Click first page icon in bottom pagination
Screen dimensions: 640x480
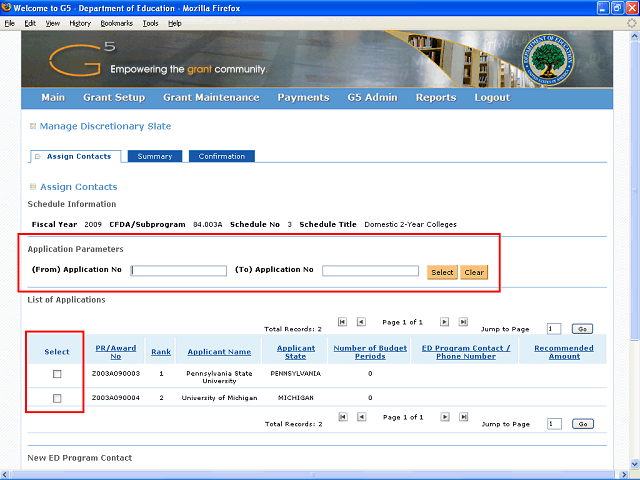(343, 417)
